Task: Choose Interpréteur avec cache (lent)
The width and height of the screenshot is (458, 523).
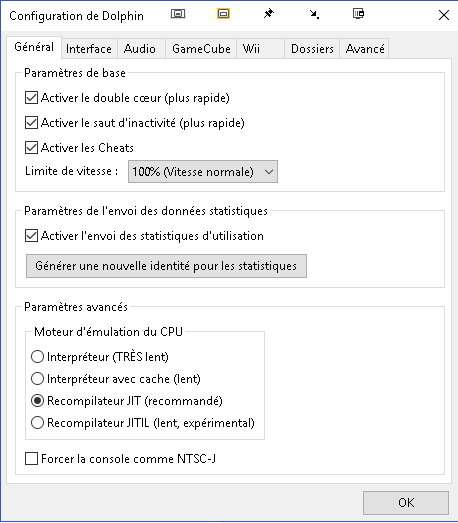Action: coord(37,379)
